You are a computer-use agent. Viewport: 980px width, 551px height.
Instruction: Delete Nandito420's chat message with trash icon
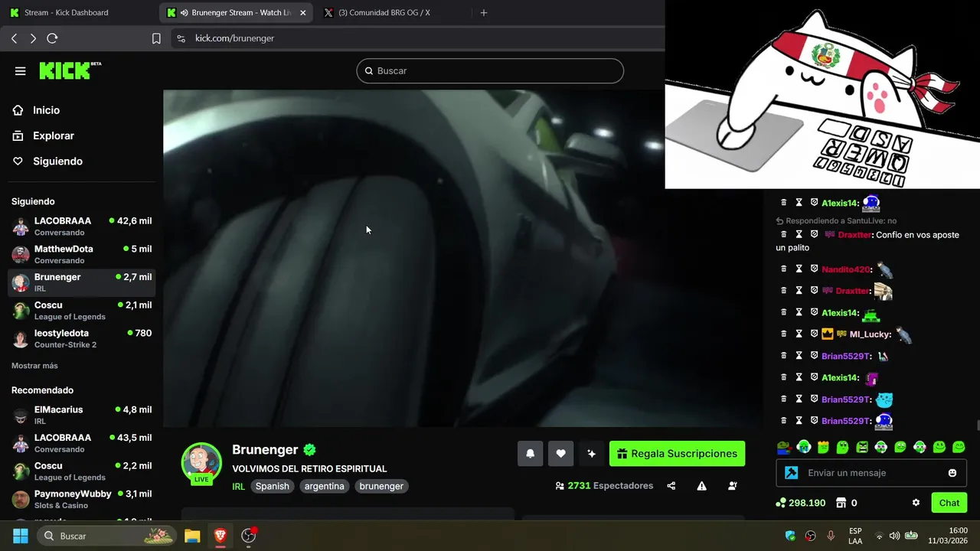[x=783, y=269]
